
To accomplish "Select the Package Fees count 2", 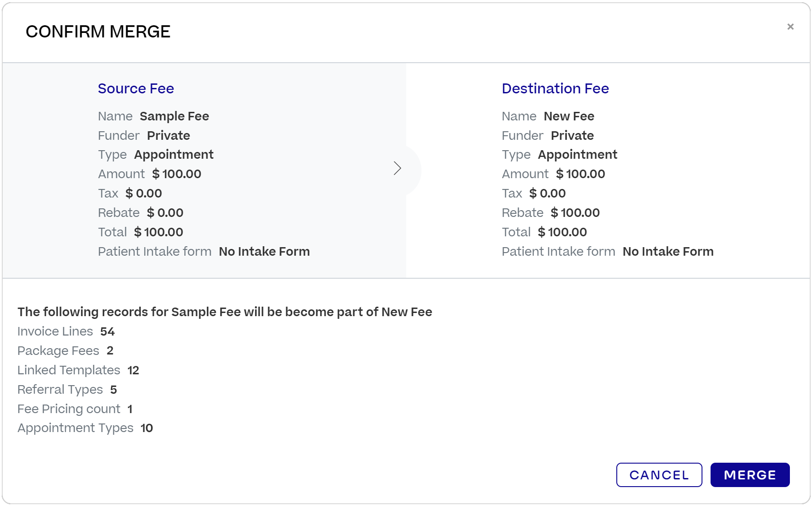I will click(x=110, y=350).
